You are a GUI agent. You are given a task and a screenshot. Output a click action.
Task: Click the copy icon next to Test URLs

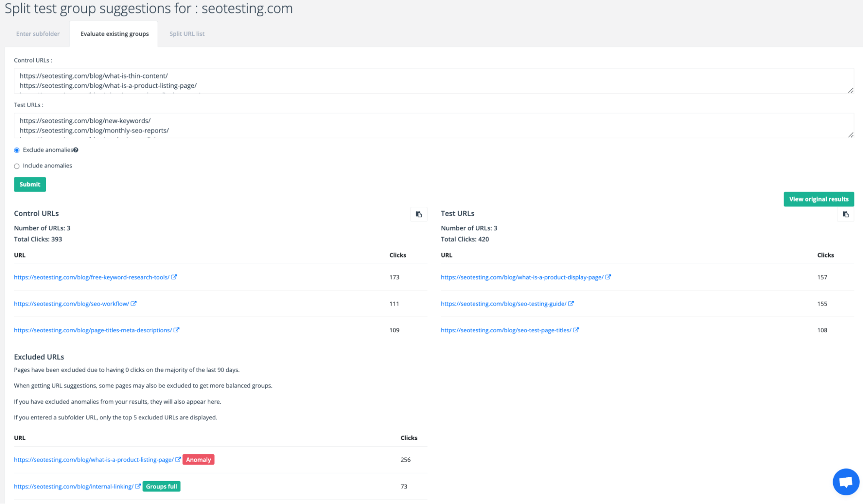(x=846, y=214)
